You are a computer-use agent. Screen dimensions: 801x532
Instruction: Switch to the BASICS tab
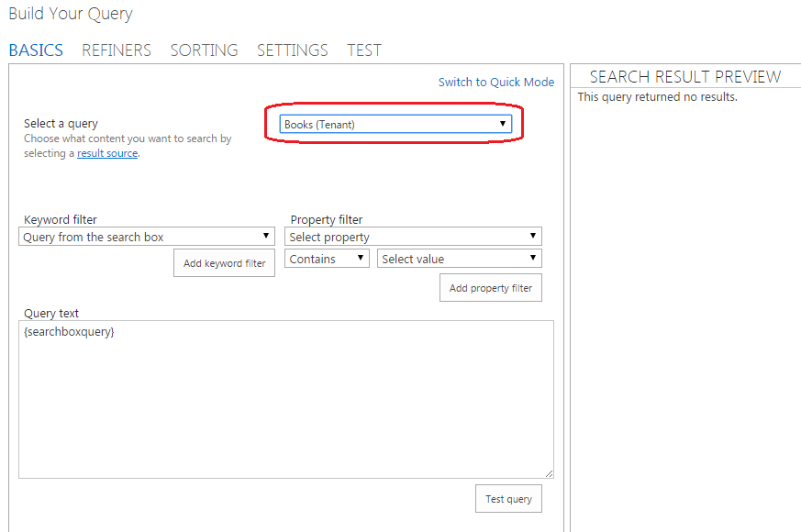[x=36, y=50]
